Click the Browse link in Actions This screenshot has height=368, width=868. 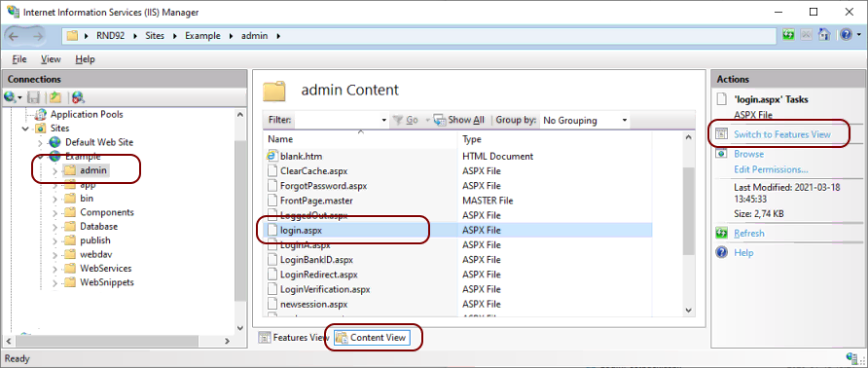click(x=748, y=154)
